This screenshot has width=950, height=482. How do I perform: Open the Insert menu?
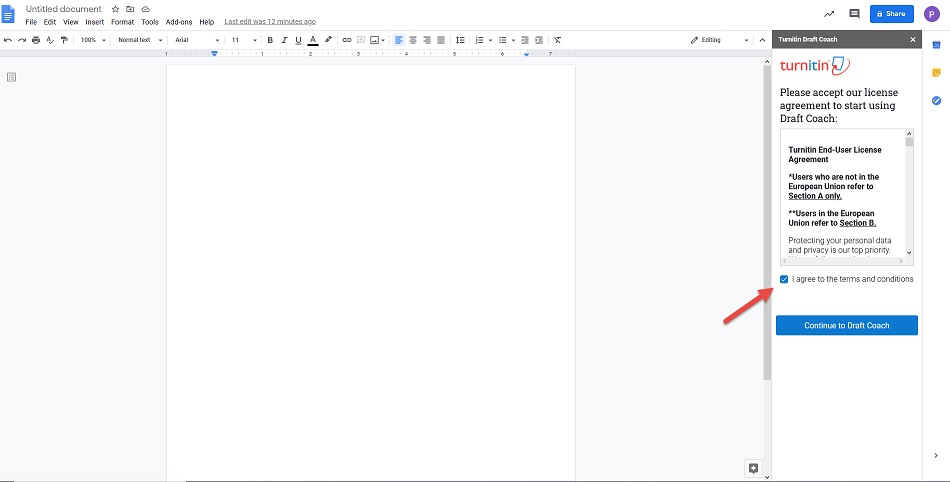pyautogui.click(x=94, y=22)
